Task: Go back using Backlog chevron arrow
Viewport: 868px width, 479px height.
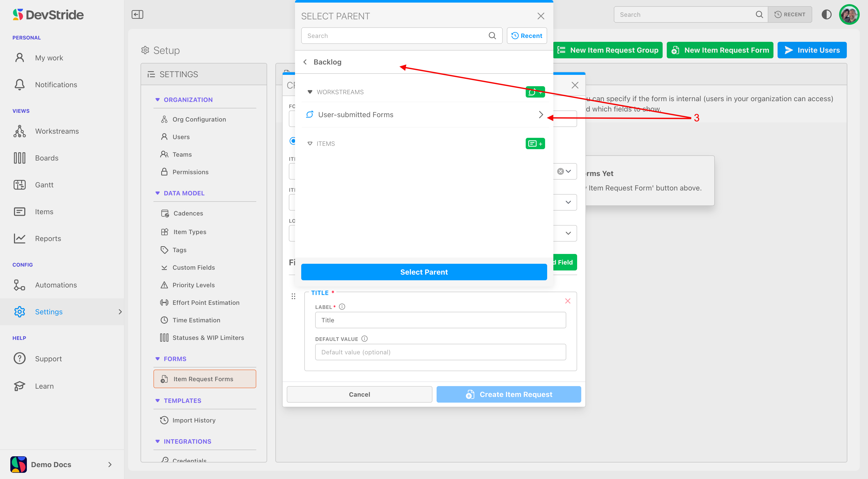Action: [x=305, y=62]
